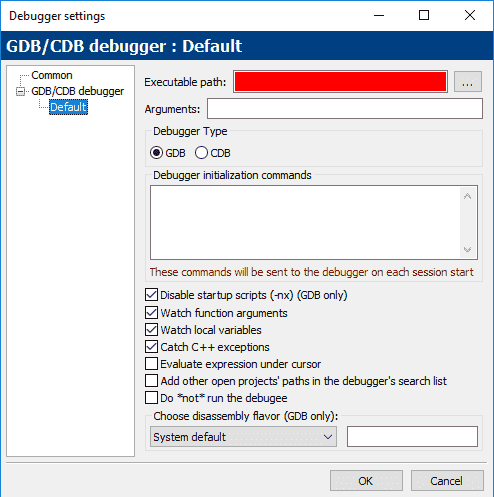Enable adding other open projects' paths

tap(152, 381)
